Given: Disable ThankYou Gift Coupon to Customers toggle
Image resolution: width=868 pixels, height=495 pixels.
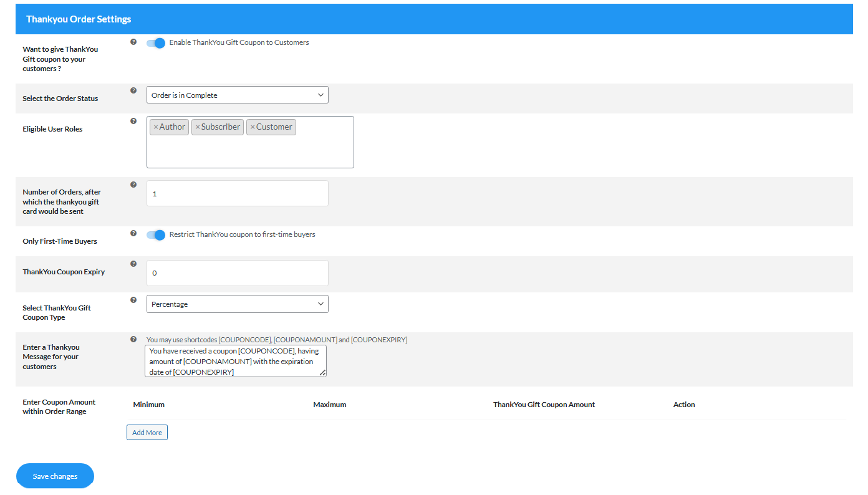Looking at the screenshot, I should pyautogui.click(x=156, y=43).
